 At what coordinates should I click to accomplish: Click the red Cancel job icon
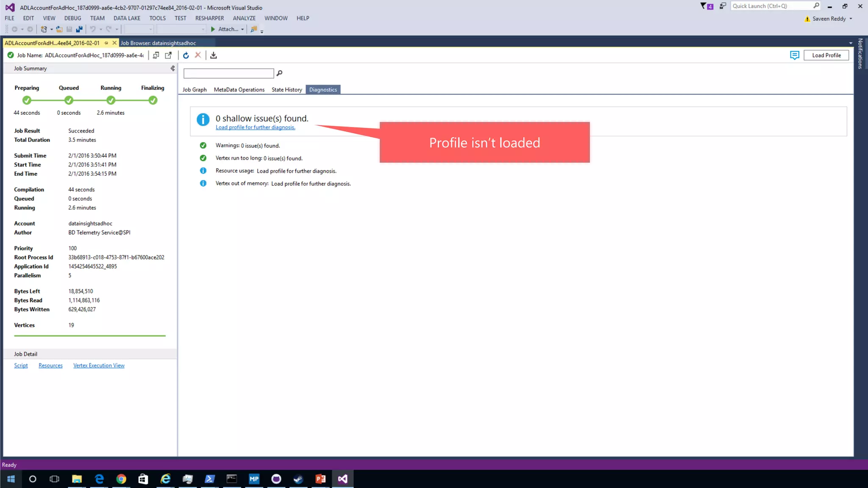pyautogui.click(x=198, y=55)
